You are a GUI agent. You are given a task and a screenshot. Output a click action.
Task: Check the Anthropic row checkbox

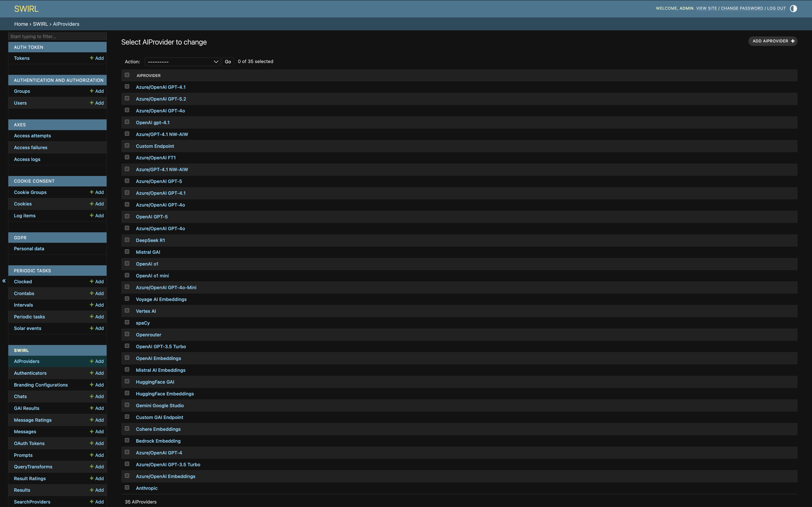pos(127,487)
